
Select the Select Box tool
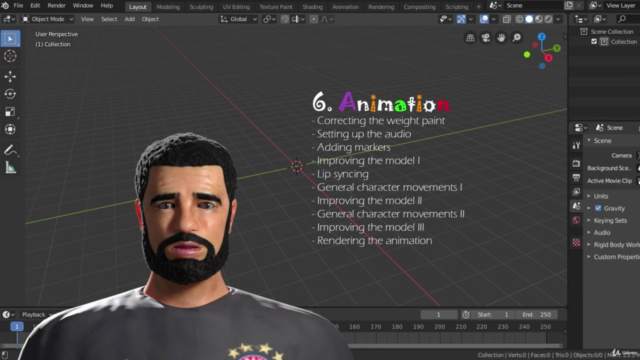(x=10, y=39)
